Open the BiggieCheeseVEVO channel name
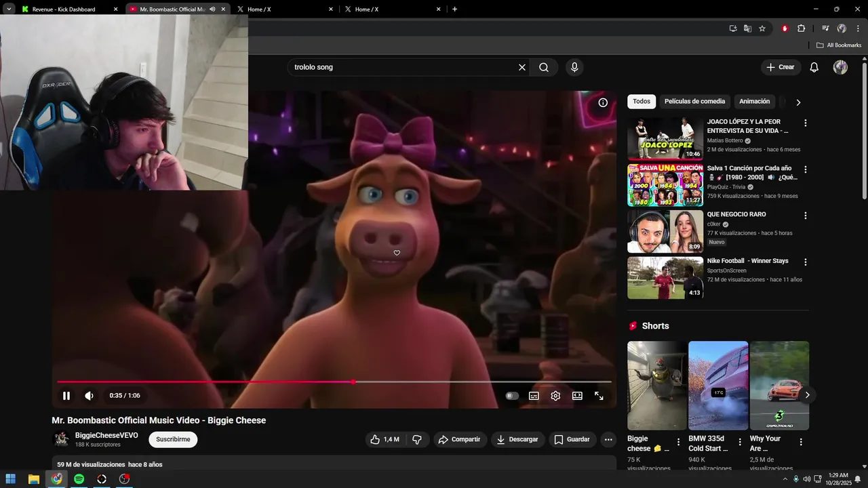868x488 pixels. click(x=106, y=435)
